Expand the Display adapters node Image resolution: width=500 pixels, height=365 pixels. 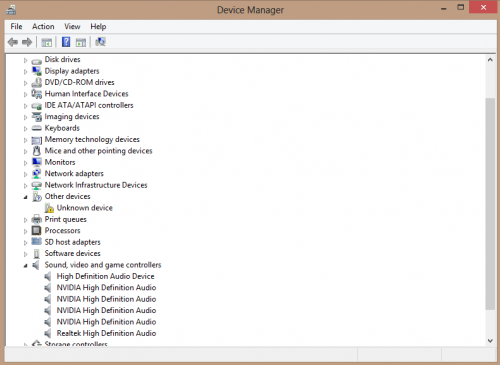click(x=25, y=71)
